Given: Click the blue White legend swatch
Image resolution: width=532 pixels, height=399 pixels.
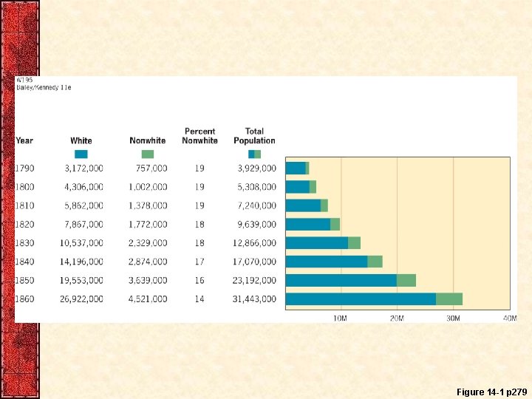Looking at the screenshot, I should 81,154.
